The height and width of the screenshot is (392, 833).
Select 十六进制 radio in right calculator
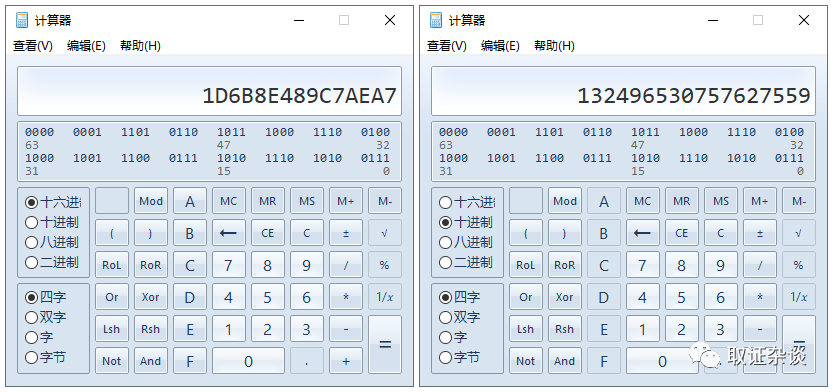(466, 202)
